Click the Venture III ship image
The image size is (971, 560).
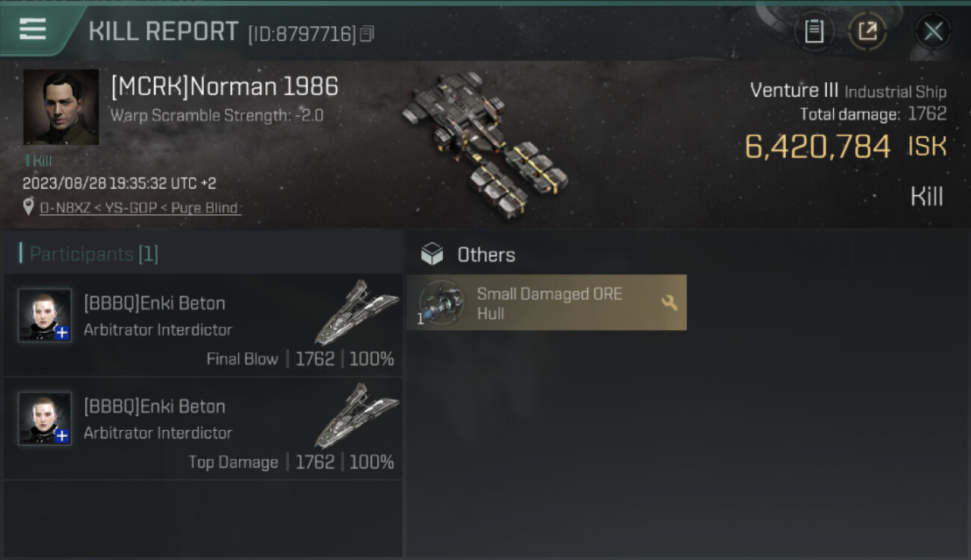(x=485, y=142)
